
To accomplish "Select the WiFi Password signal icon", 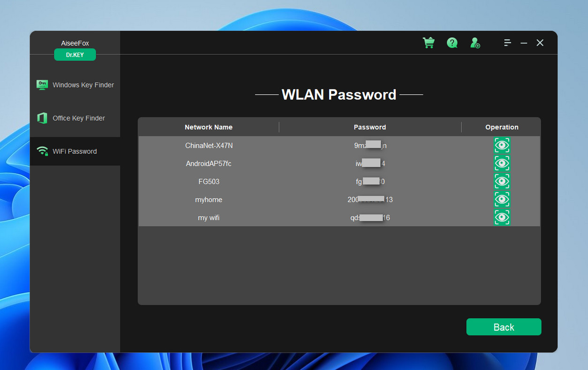I will click(42, 151).
